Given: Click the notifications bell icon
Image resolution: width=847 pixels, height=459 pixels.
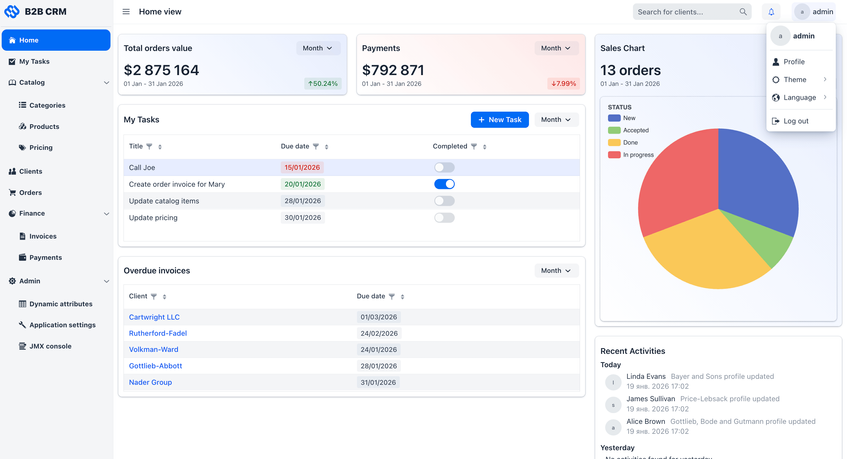Looking at the screenshot, I should [771, 12].
